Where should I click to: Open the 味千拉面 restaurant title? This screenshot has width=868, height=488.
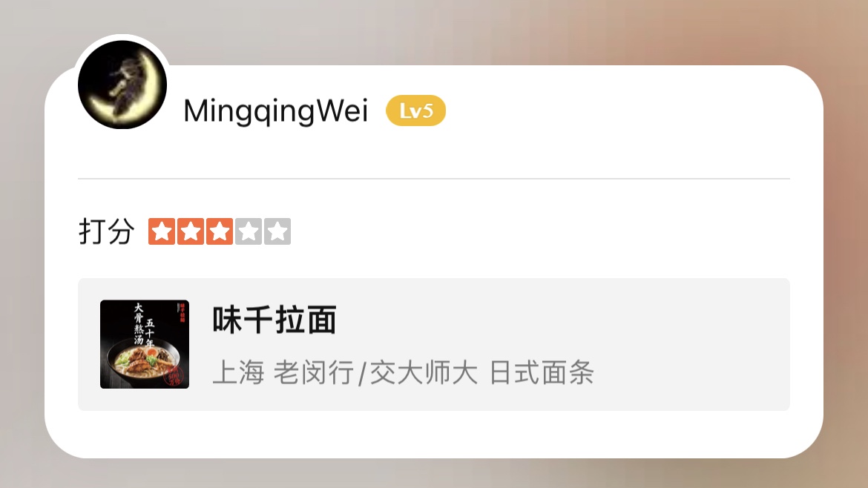pos(274,320)
